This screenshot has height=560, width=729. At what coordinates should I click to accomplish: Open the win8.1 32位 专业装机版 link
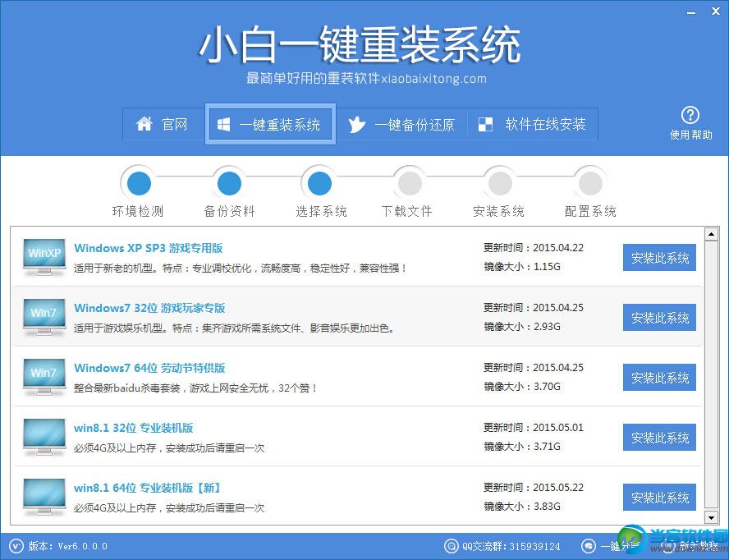click(x=134, y=428)
